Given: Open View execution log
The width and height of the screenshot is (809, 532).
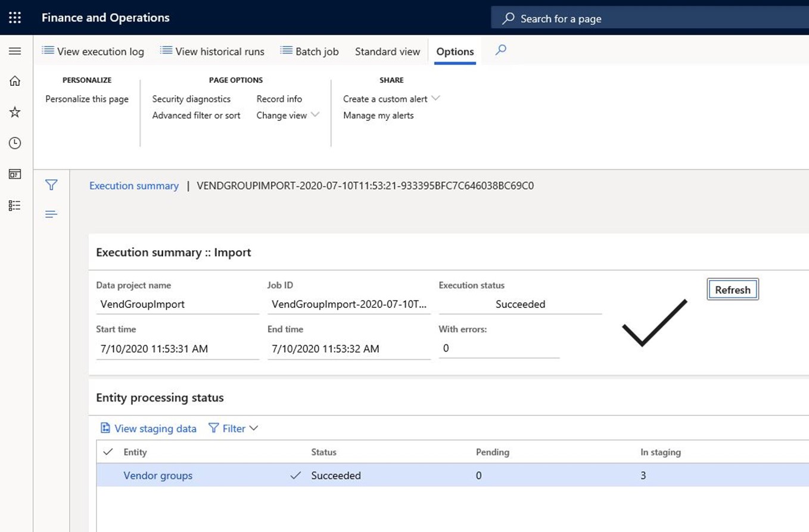Looking at the screenshot, I should [93, 51].
